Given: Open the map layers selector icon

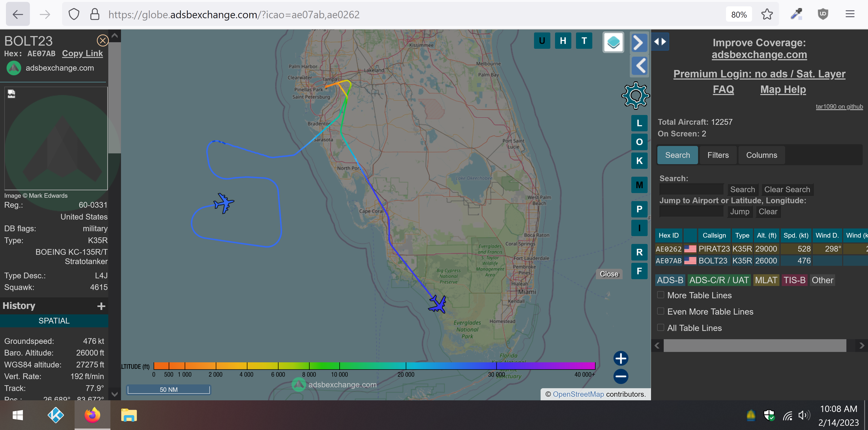Looking at the screenshot, I should pyautogui.click(x=613, y=42).
